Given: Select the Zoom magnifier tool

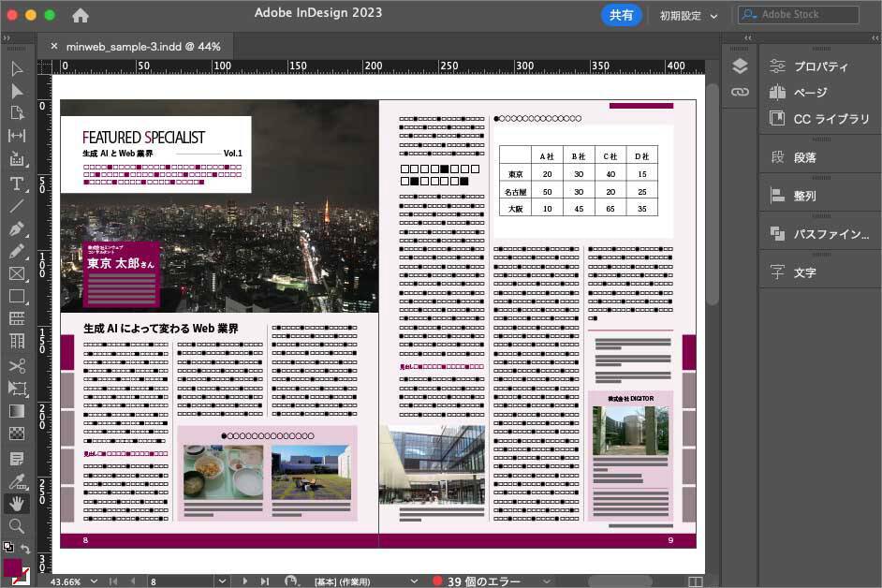Looking at the screenshot, I should (17, 525).
